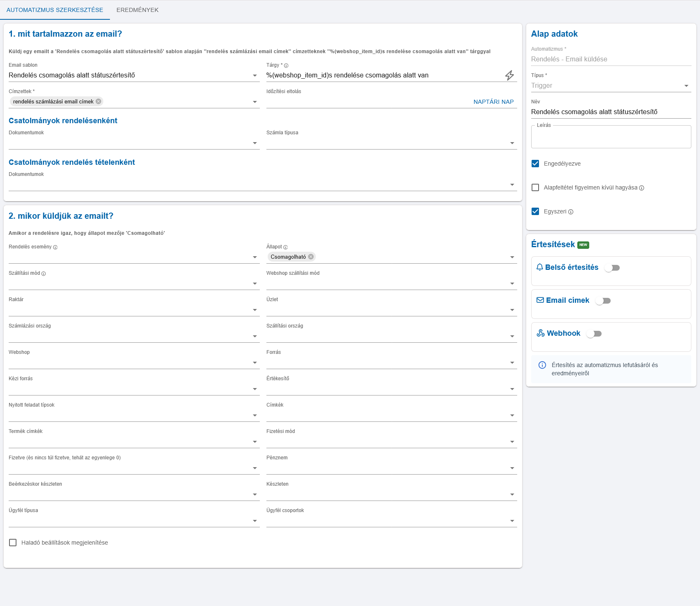Click info icon next to Egyszeri

[571, 212]
